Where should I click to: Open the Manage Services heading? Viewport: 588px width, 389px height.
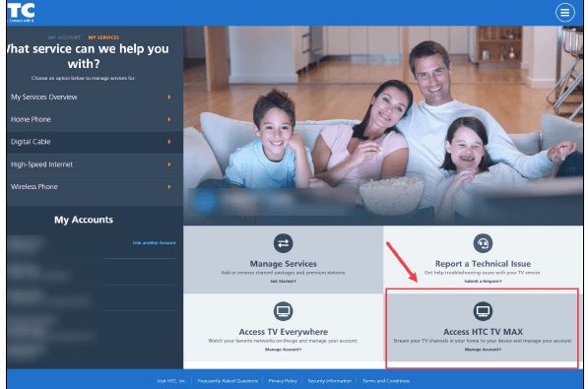tap(283, 264)
